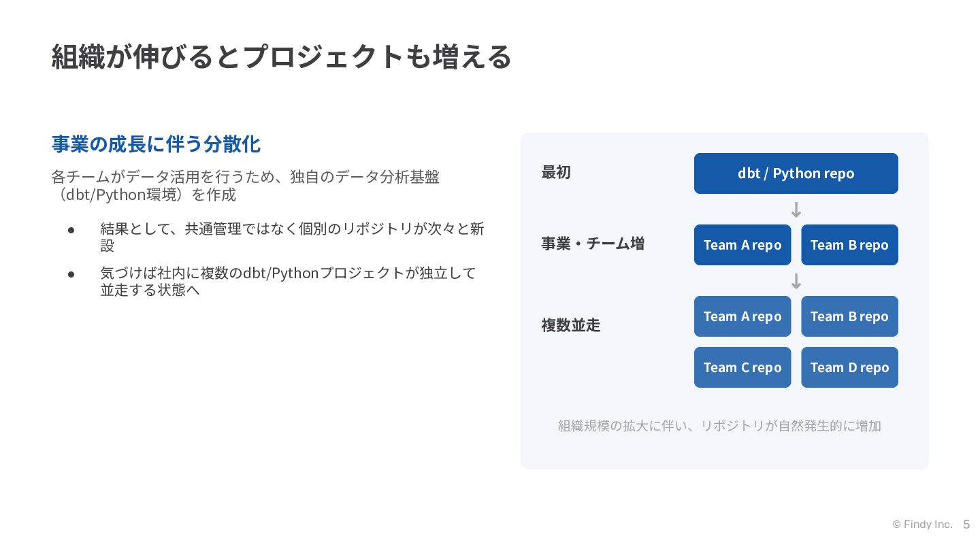Click the arrow above the 複数並走 repo group
This screenshot has width=980, height=551.
796,281
